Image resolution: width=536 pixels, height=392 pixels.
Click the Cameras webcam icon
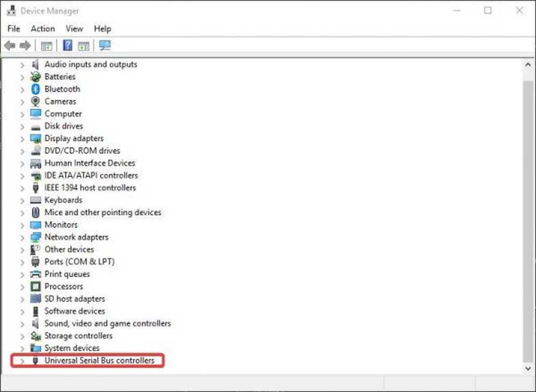click(36, 101)
